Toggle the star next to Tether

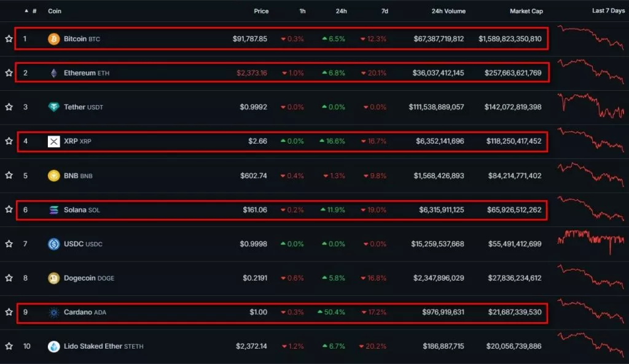9,107
